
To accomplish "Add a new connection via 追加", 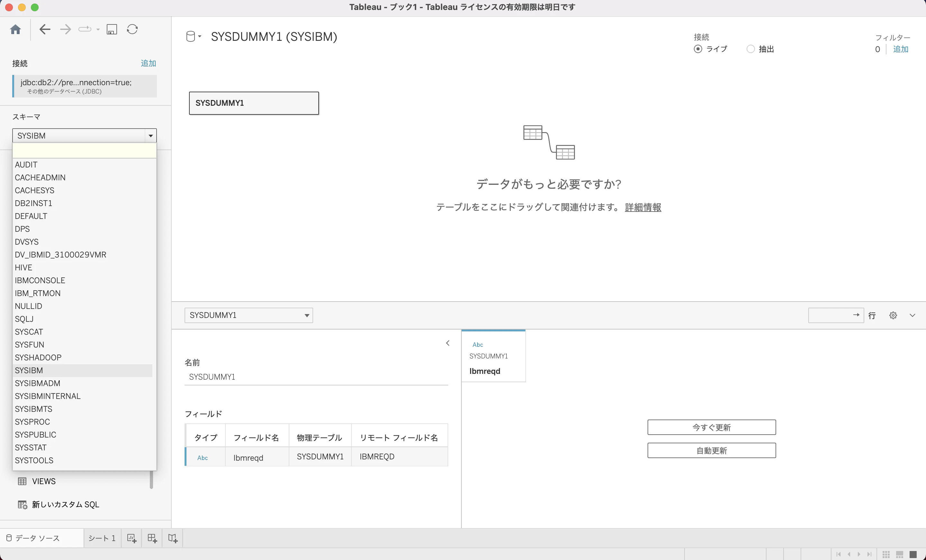I will click(x=149, y=63).
